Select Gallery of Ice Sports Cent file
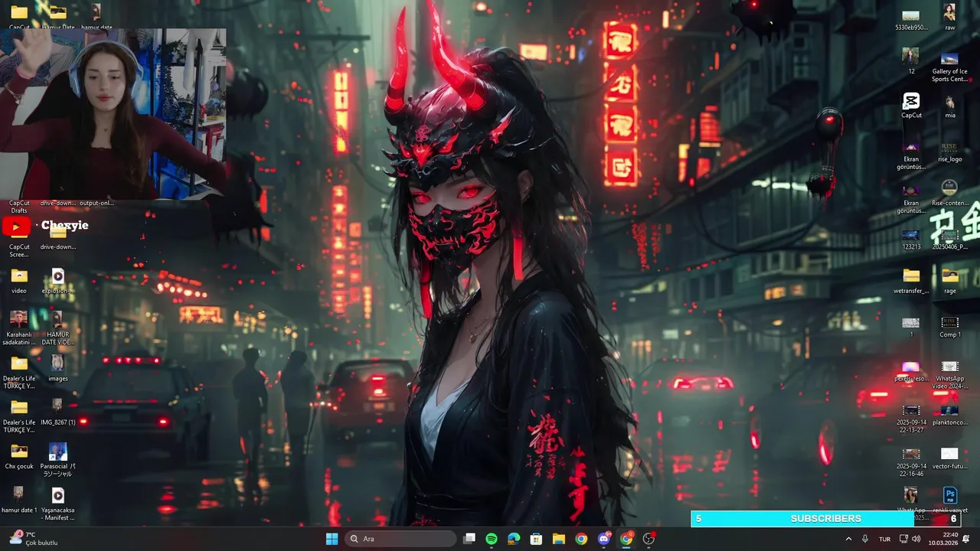980x551 pixels. 949,66
